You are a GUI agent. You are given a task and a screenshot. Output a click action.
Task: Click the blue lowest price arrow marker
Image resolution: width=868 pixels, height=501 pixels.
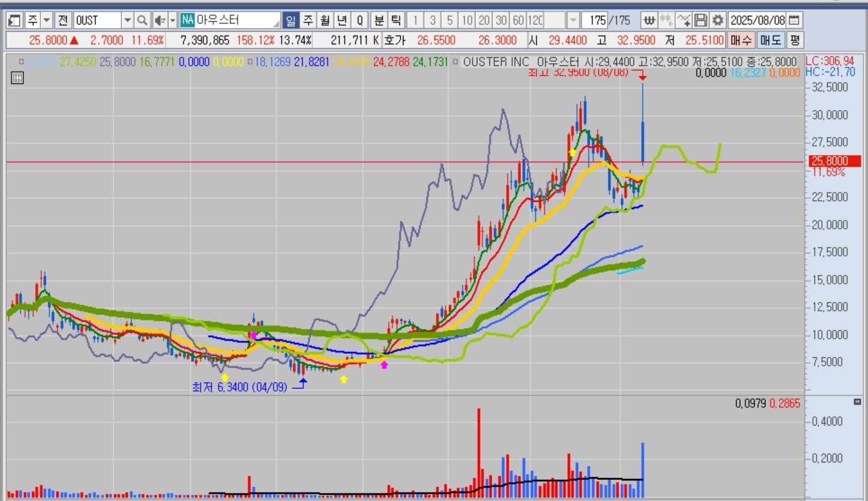303,380
